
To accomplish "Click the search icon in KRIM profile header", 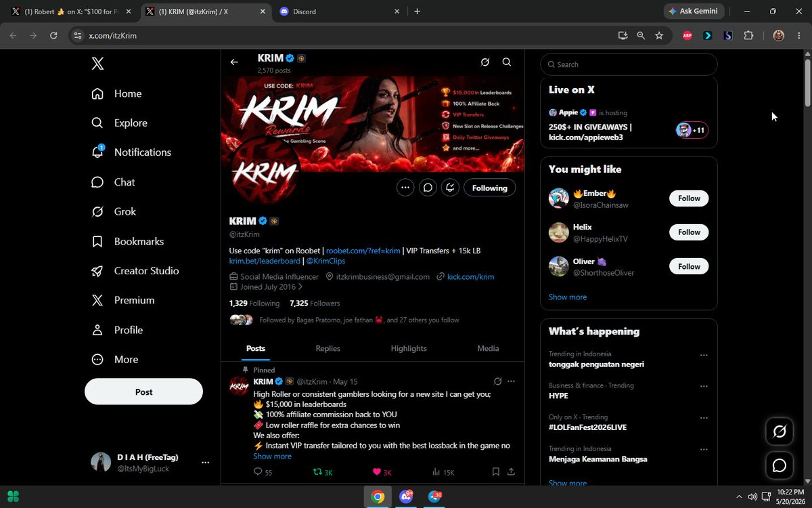I will [x=507, y=62].
